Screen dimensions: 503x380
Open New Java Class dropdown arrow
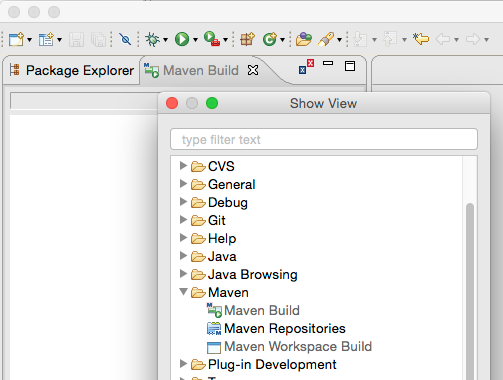click(x=282, y=40)
